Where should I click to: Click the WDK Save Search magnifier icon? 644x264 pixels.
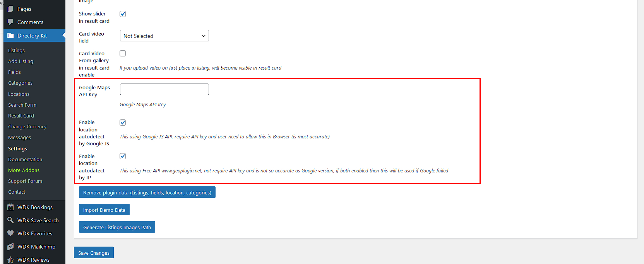[10, 220]
